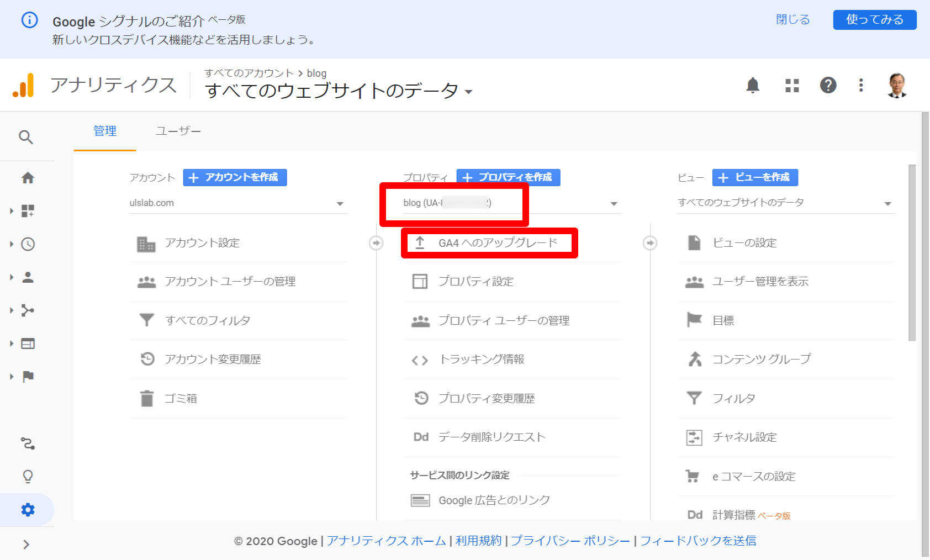Open Home via the house icon

[x=28, y=178]
